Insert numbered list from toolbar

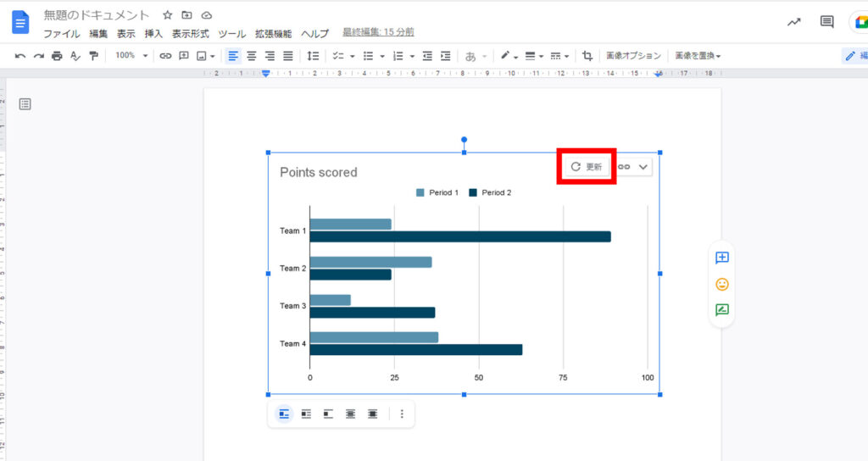[x=398, y=56]
